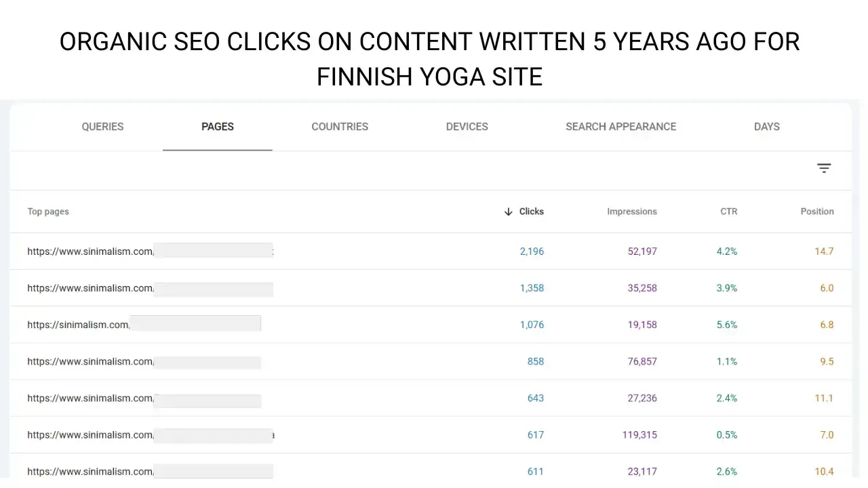Click the Top pages column header

pyautogui.click(x=48, y=211)
